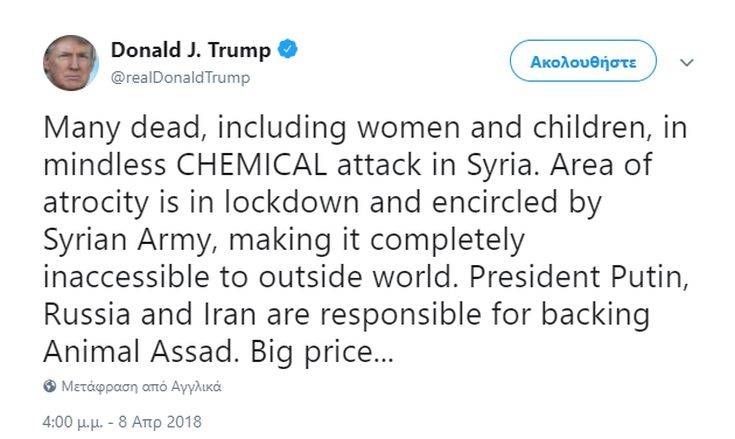Click the Μετάφραση από Αγγλικά translate link

pos(141,386)
